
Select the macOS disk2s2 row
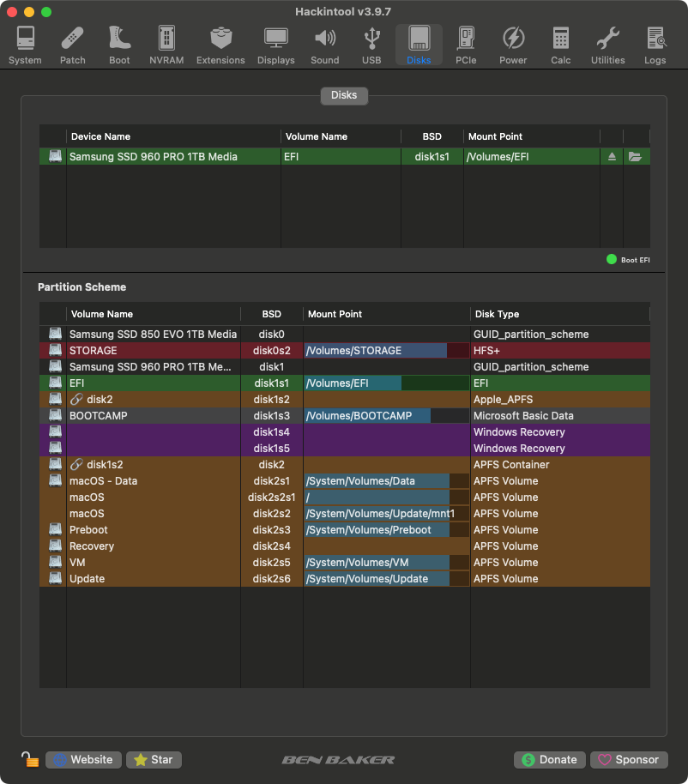coord(345,514)
